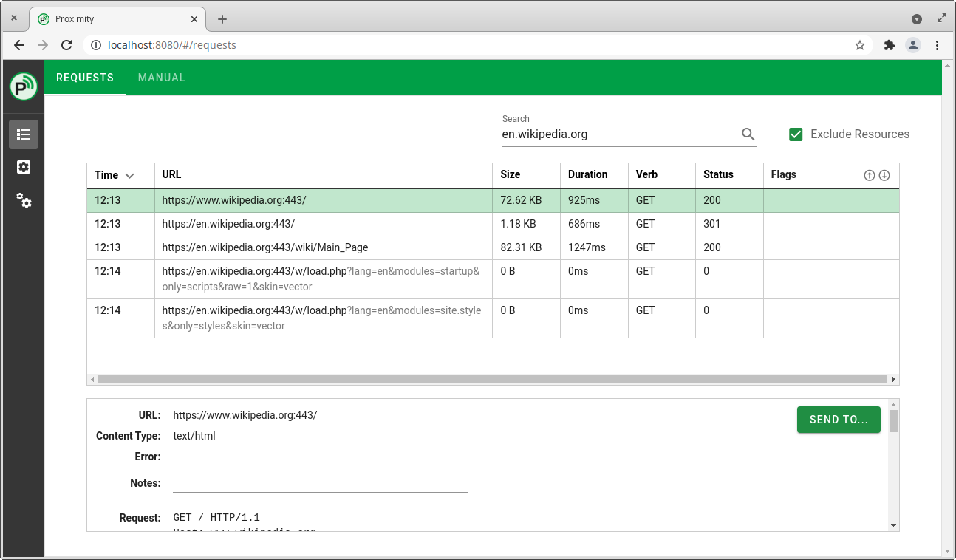This screenshot has height=560, width=956.
Task: Click the down-arrow circle icon in Flags header
Action: click(x=884, y=175)
